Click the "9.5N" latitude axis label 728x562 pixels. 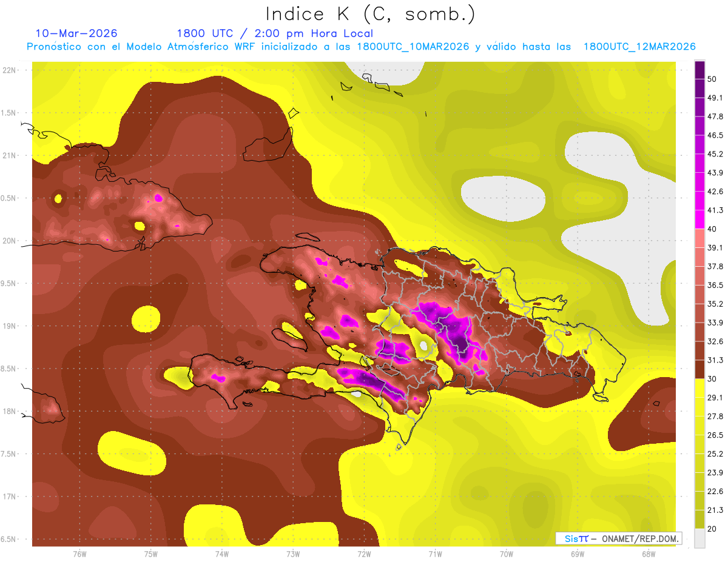pos(9,283)
